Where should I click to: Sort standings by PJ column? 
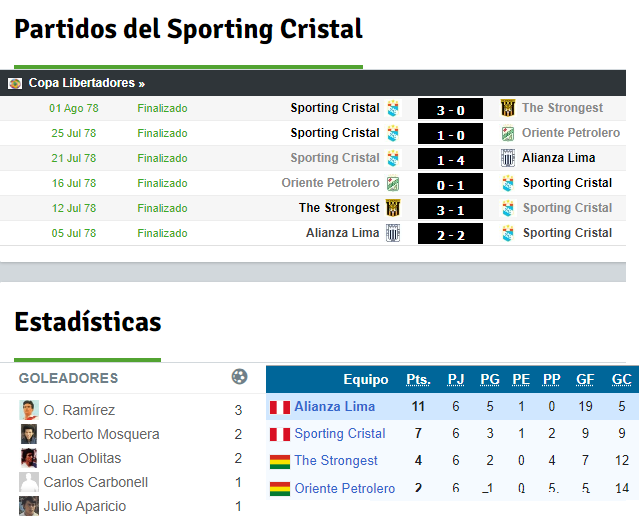456,379
